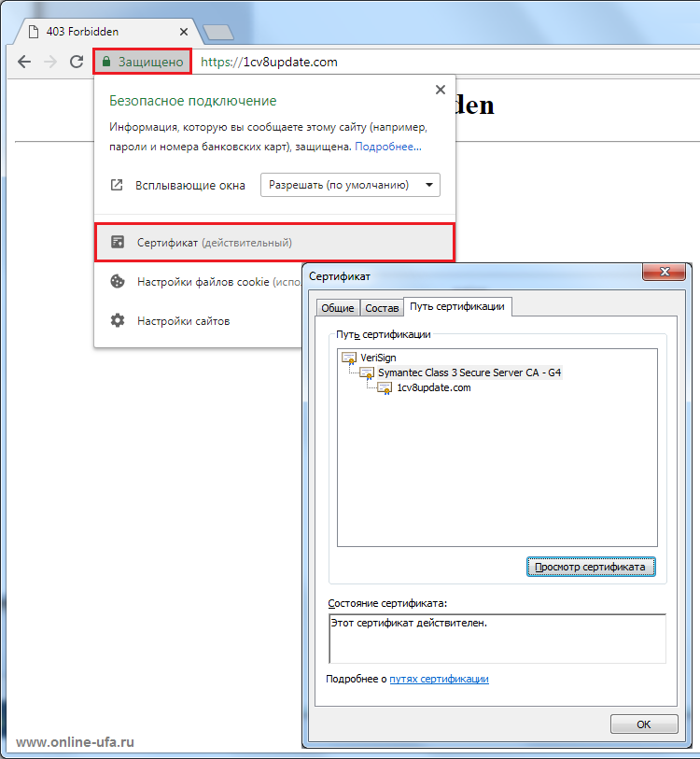Open a new browser tab
This screenshot has height=759, width=700.
[x=218, y=33]
